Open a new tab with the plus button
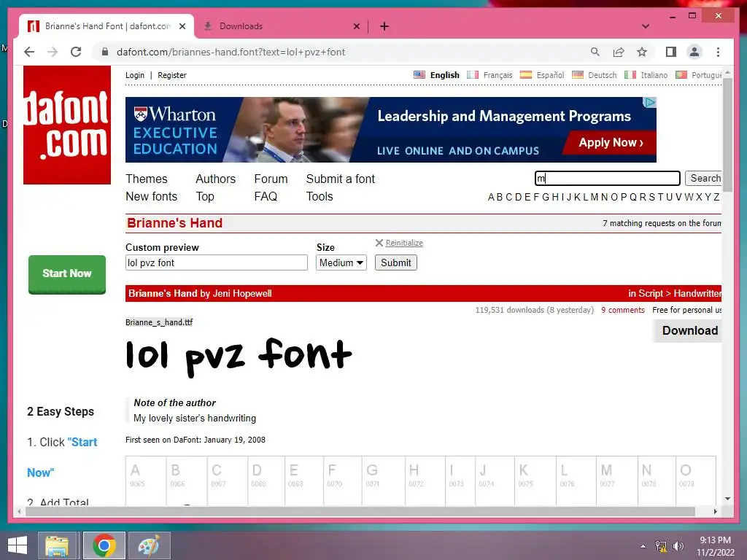This screenshot has height=560, width=747. pyautogui.click(x=384, y=26)
